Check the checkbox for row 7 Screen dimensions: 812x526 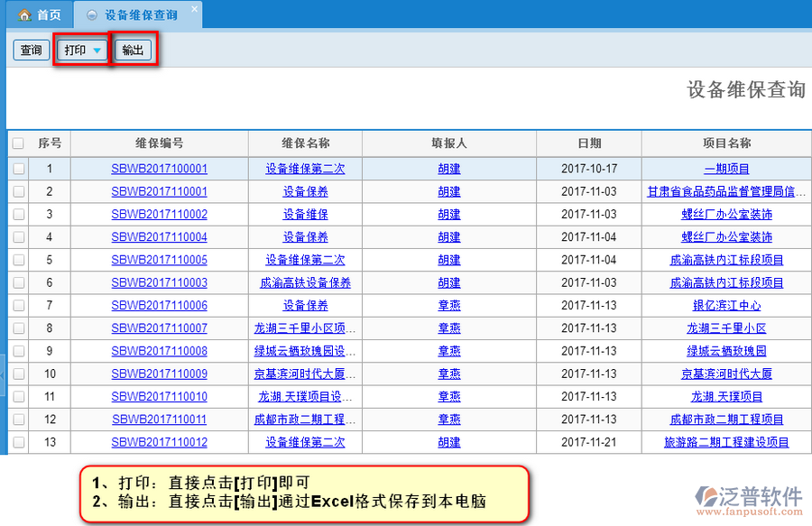(18, 306)
